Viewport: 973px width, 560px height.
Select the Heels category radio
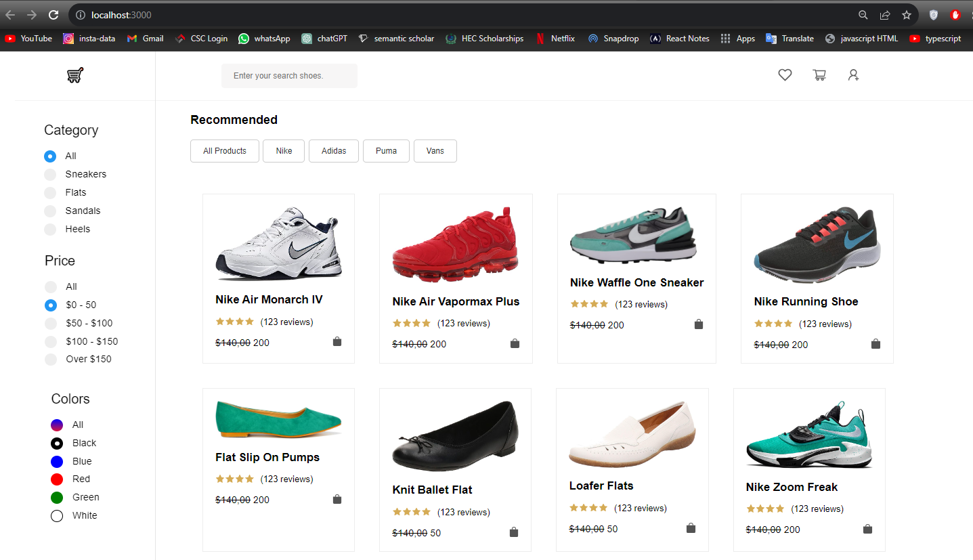(x=50, y=230)
